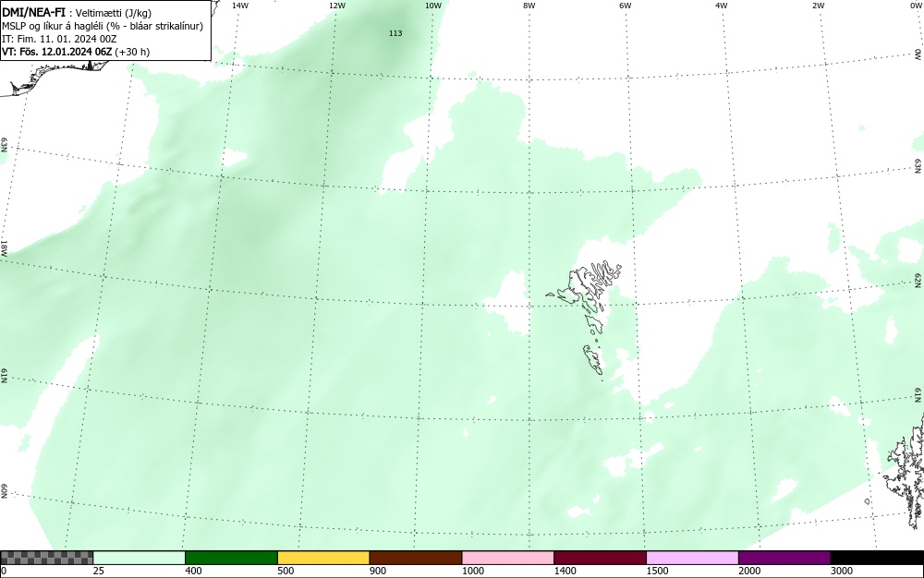The width and height of the screenshot is (924, 578).
Task: Select the "62N" latitude label
Action: pyautogui.click(x=918, y=280)
